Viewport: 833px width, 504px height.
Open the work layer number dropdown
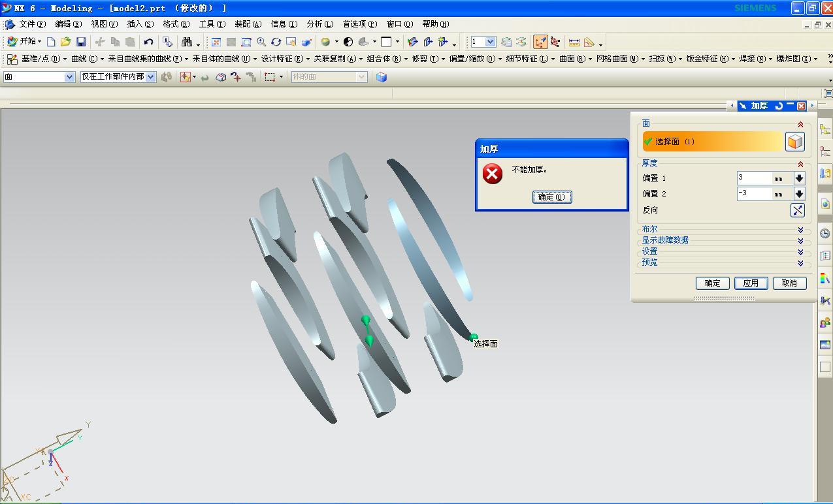click(491, 42)
